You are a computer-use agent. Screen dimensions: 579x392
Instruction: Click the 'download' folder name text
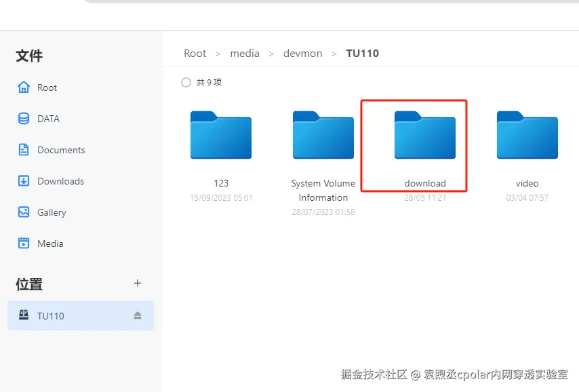click(425, 183)
